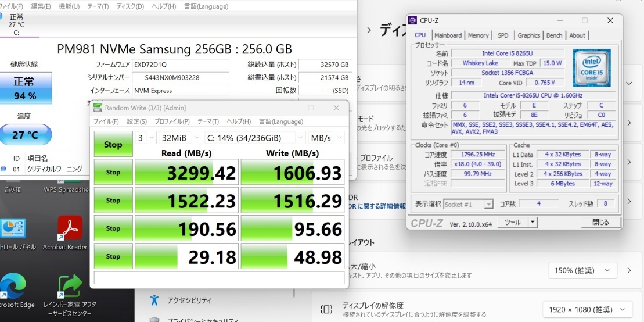Open 機能(U) menu in CrystalDiskInfo
This screenshot has height=322, width=644.
(69, 6)
